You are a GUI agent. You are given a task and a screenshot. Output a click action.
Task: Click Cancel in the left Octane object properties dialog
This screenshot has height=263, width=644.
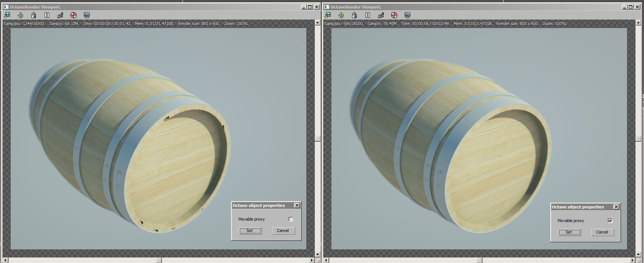pyautogui.click(x=283, y=231)
